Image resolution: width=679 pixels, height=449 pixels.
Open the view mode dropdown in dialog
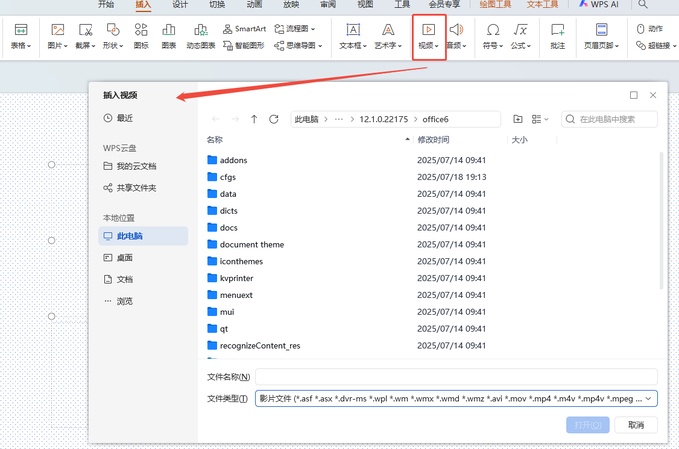[541, 119]
